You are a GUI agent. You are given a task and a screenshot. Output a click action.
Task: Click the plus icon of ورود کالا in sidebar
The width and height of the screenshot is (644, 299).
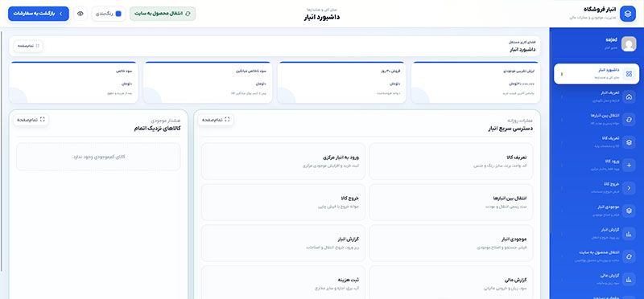pyautogui.click(x=629, y=166)
